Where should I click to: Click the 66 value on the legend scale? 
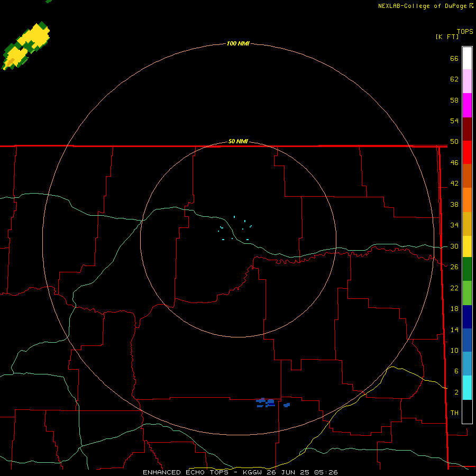(x=454, y=59)
